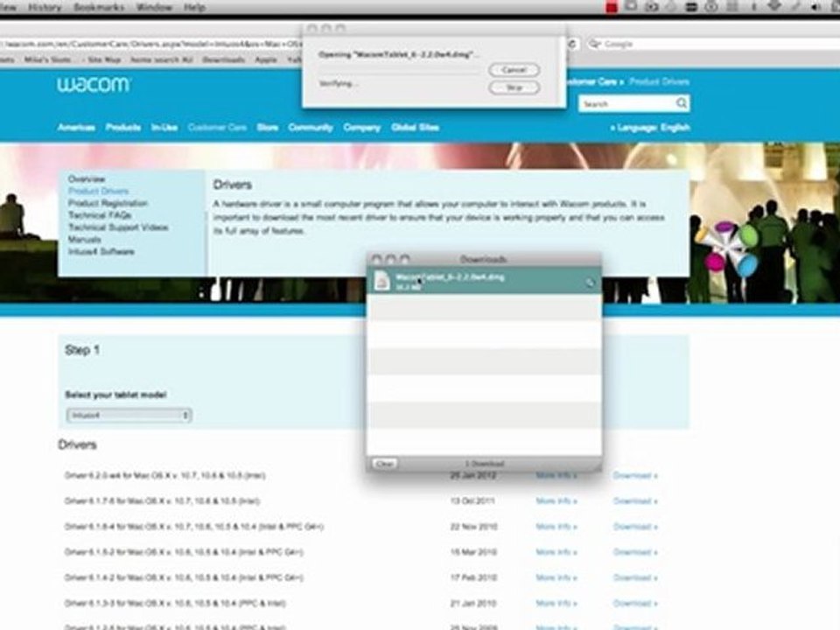
Task: Download the top driver in the list
Action: (635, 475)
